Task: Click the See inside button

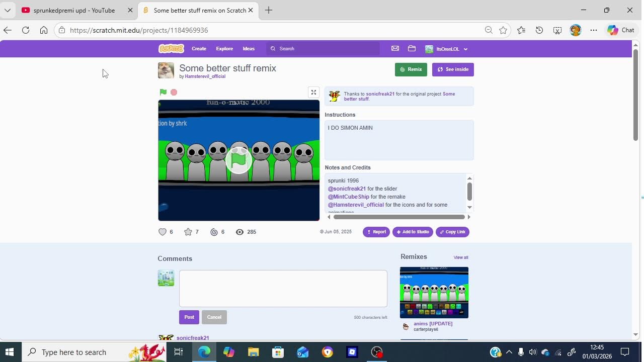Action: pos(453,69)
